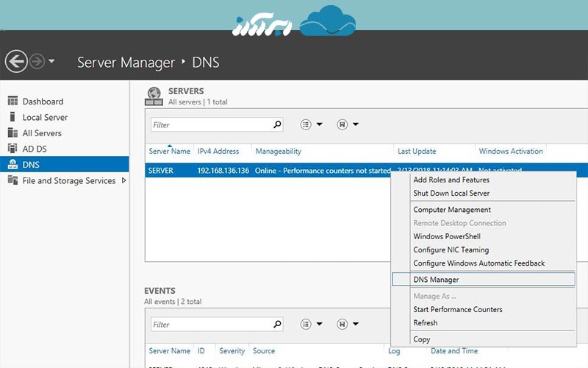The width and height of the screenshot is (588, 368).
Task: Open the Servers save query dropdown
Action: [x=348, y=125]
